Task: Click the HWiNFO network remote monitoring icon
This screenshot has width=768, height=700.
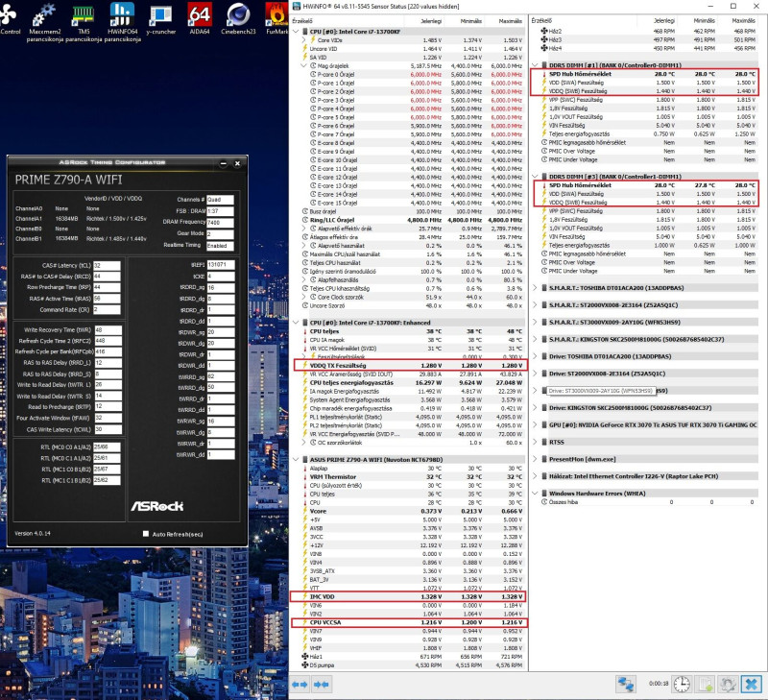Action: pos(627,683)
